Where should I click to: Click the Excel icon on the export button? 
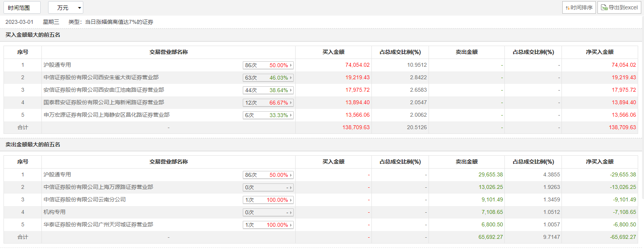coord(604,7)
